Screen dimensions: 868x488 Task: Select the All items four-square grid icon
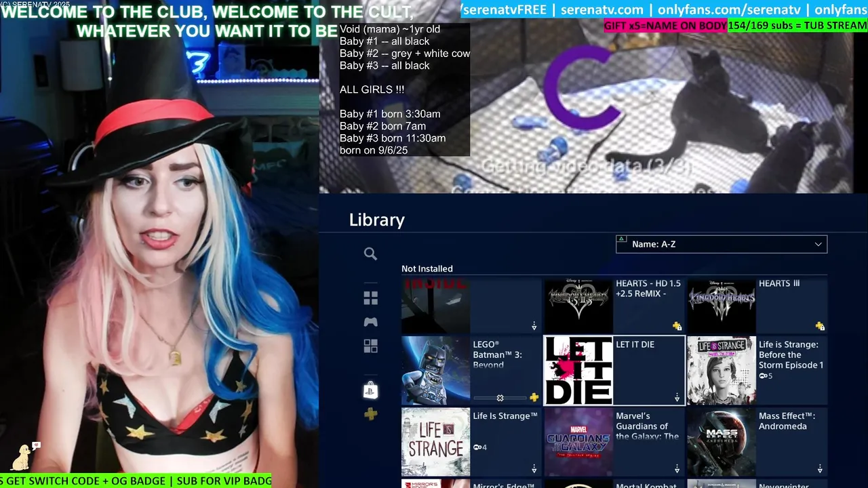[370, 298]
